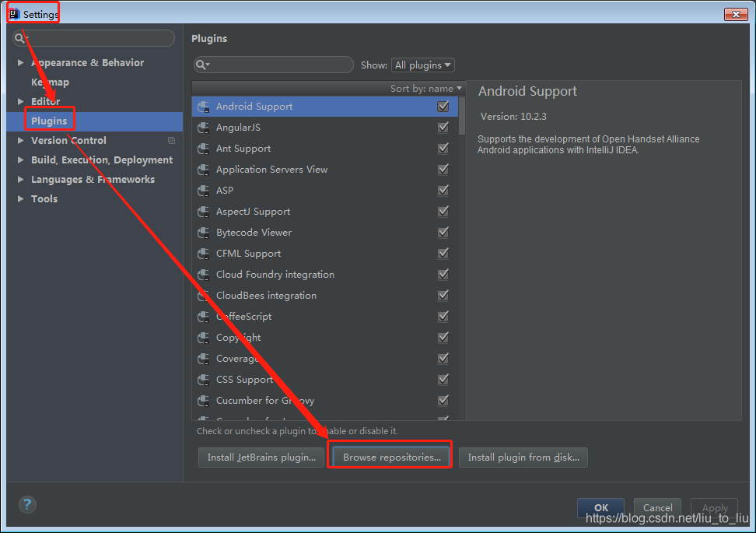Select the Bytecode Viewer row
The height and width of the screenshot is (533, 756).
pyautogui.click(x=325, y=233)
